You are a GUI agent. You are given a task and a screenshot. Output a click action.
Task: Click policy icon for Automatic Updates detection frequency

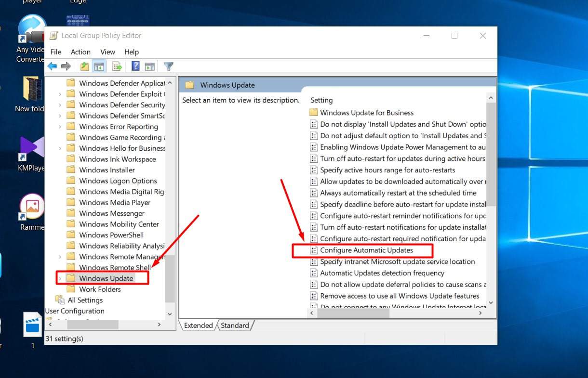point(314,273)
